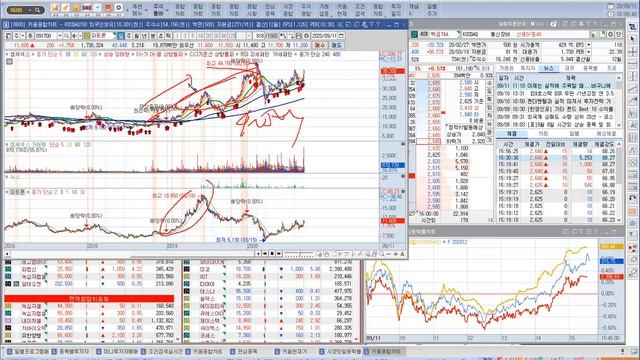This screenshot has height=360, width=640.
Task: Open the calendar picker beside 2020/09/11
Action: [341, 36]
